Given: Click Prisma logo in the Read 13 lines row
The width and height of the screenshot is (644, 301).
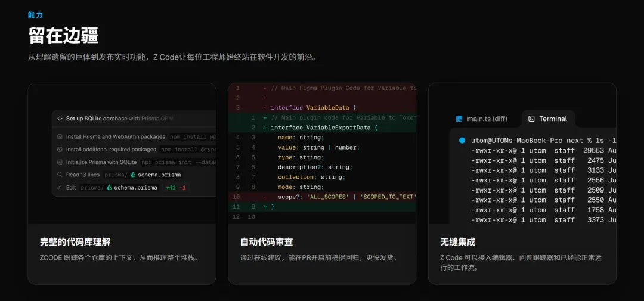Looking at the screenshot, I should tap(133, 175).
